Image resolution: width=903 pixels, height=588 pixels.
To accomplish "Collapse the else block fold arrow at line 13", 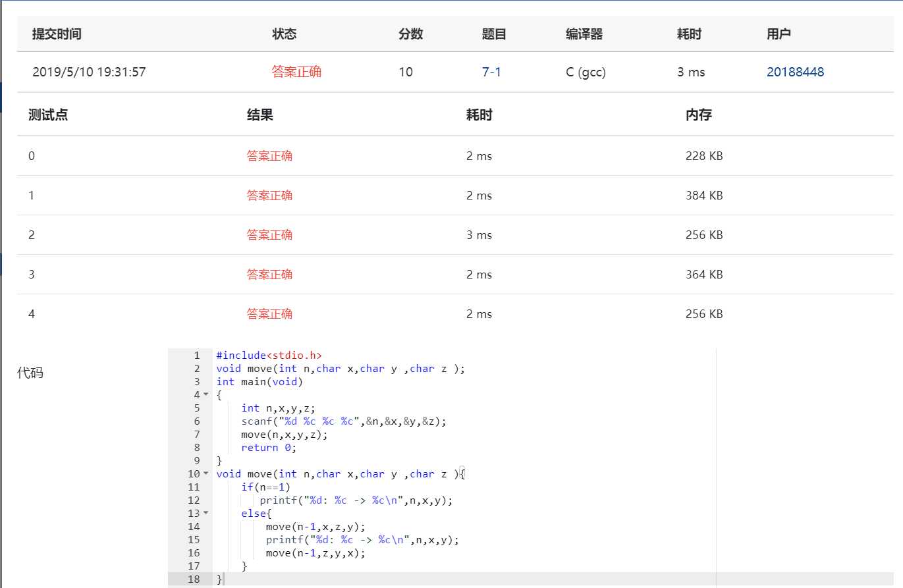I will 205,514.
